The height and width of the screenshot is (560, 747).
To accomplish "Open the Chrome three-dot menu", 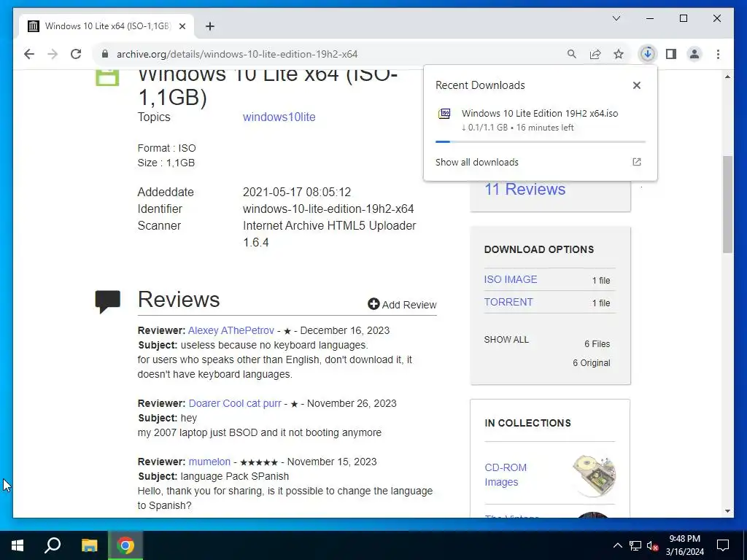I will (718, 54).
